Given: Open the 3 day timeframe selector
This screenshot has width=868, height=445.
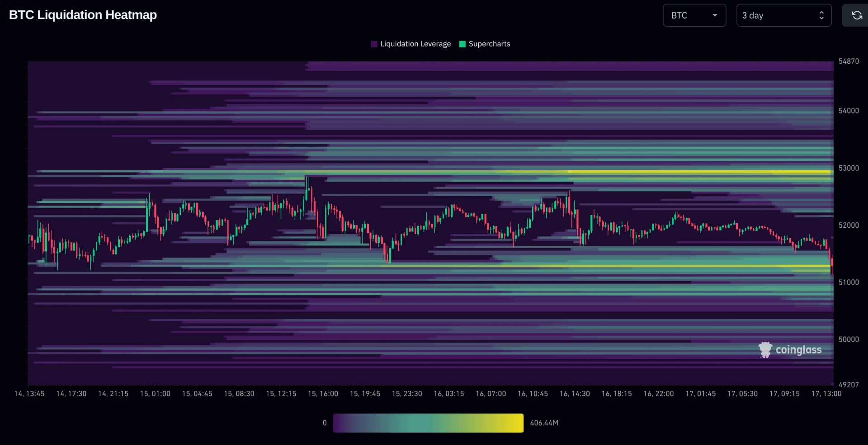Looking at the screenshot, I should [784, 15].
